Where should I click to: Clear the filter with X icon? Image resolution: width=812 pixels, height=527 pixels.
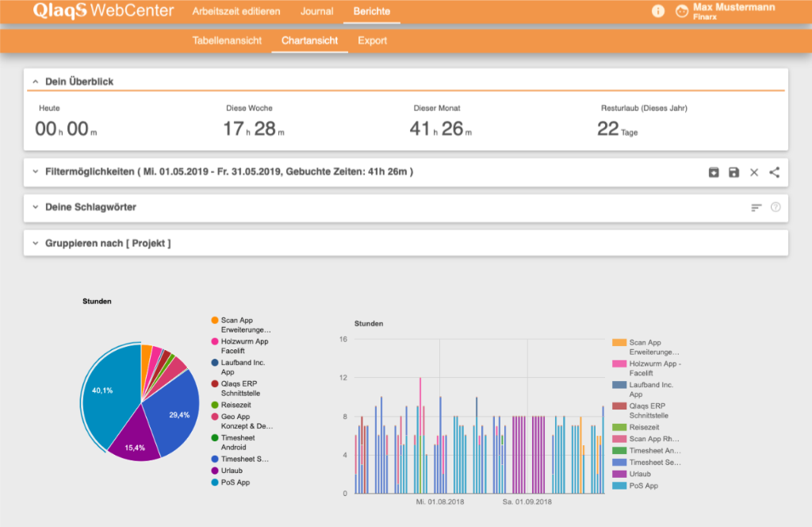(754, 172)
